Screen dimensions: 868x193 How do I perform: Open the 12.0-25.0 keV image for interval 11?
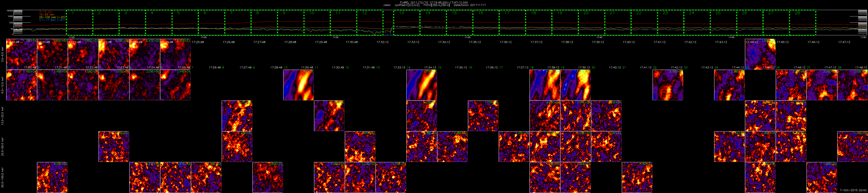click(329, 116)
